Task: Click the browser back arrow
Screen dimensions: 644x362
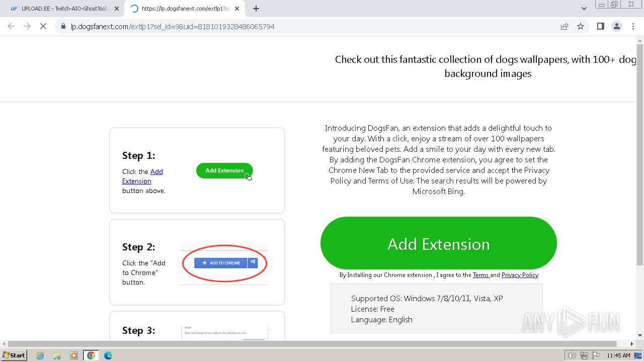Action: coord(11,26)
